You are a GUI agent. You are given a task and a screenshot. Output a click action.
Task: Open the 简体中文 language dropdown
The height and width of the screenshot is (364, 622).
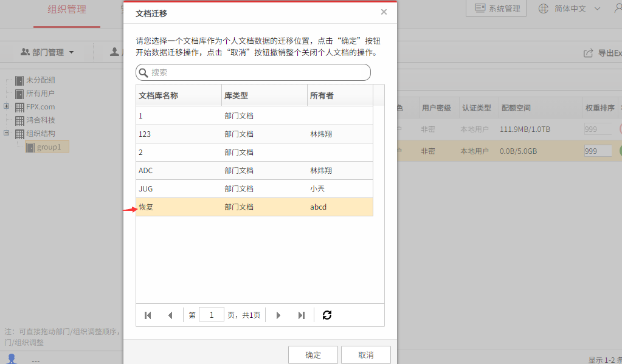pyautogui.click(x=570, y=9)
